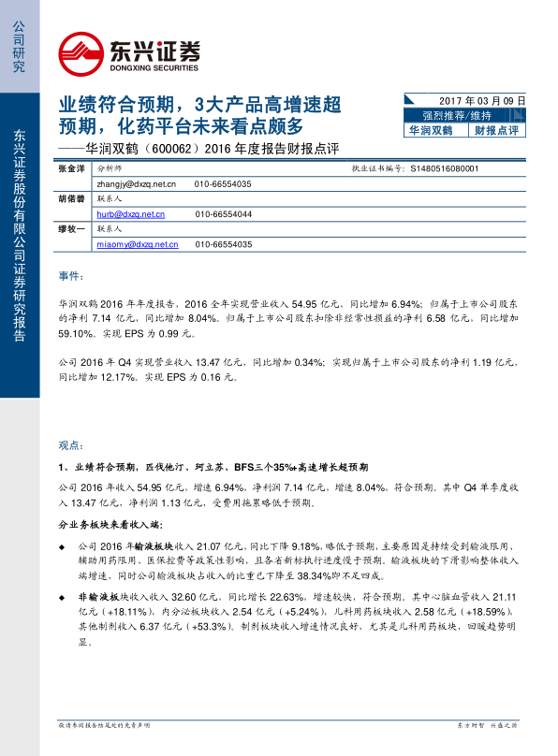Image resolution: width=558 pixels, height=756 pixels.
Task: Click the bullet paragraph starting 非输液板块
Action: pos(298,619)
